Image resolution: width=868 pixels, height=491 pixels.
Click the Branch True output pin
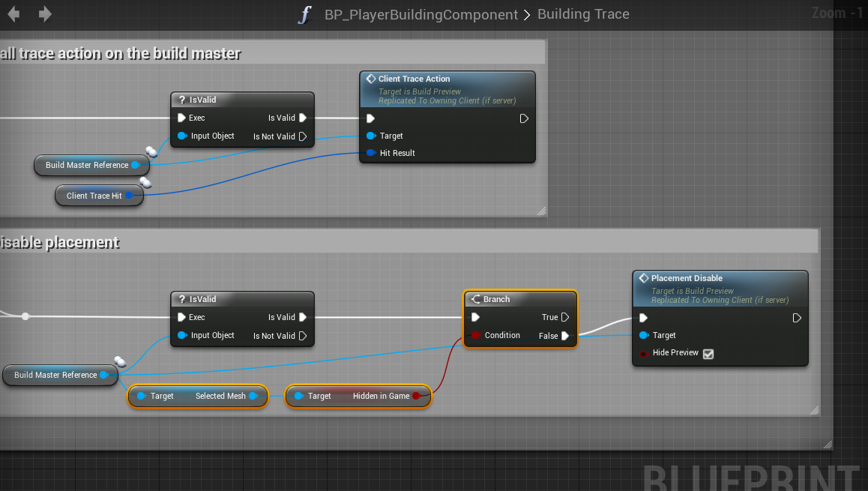click(565, 317)
